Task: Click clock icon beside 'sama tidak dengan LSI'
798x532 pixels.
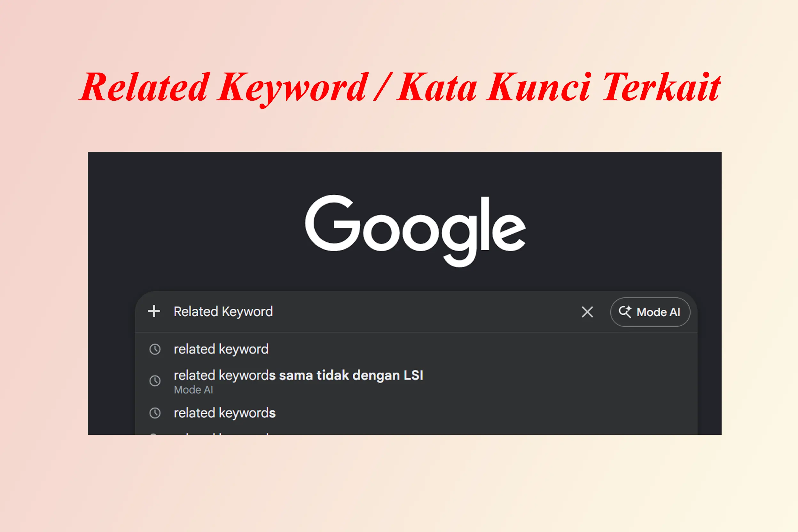Action: point(155,381)
